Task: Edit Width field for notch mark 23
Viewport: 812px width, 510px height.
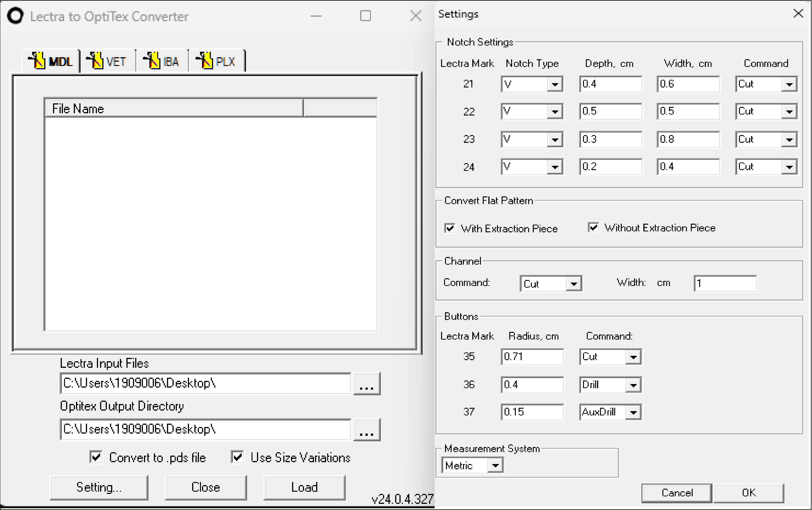Action: 688,139
